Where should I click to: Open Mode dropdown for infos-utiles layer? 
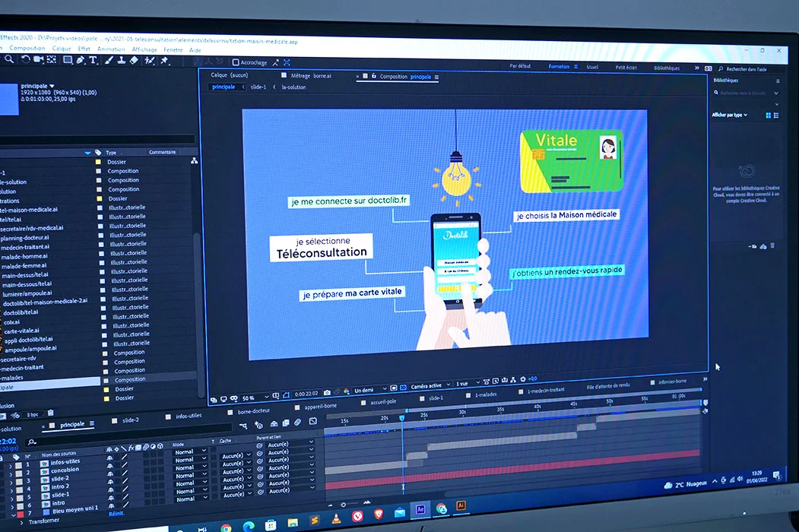click(x=189, y=452)
